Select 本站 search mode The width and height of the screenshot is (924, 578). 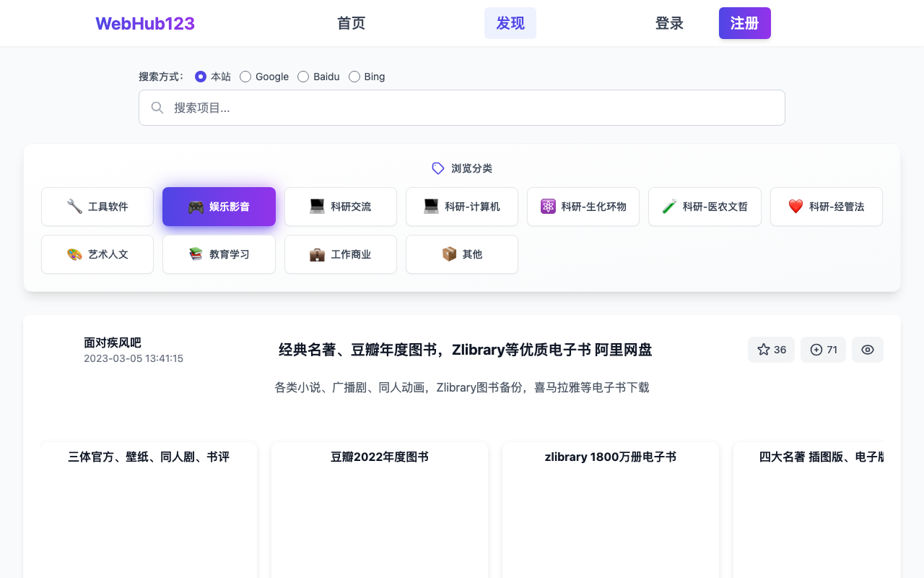(x=201, y=77)
